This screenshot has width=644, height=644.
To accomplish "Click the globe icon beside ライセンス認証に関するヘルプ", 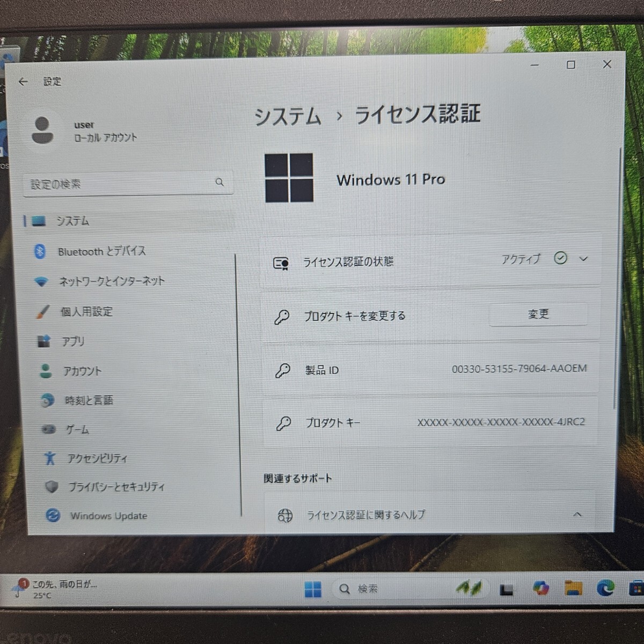I will 285,516.
